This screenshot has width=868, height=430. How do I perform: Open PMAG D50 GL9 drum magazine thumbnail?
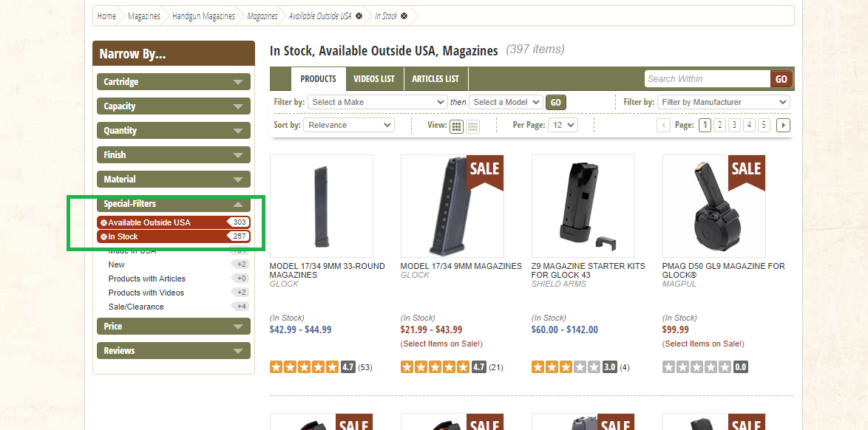pyautogui.click(x=713, y=206)
